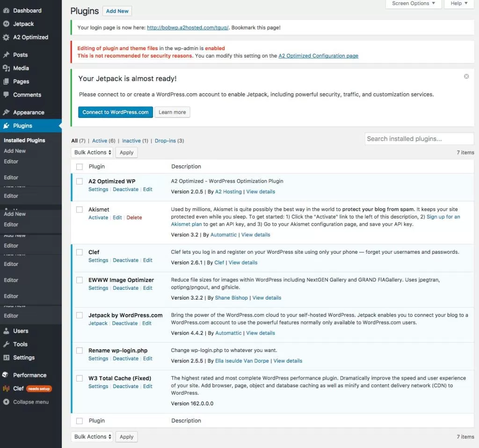This screenshot has height=448, width=479.
Task: Click the Jetpack icon in the sidebar
Action: click(6, 24)
